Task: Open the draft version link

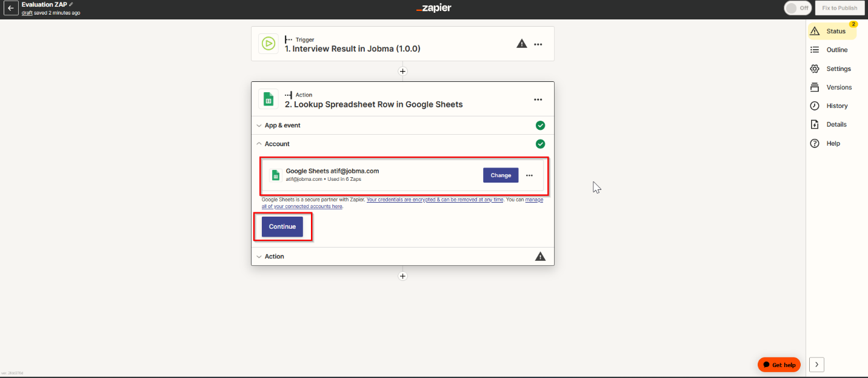Action: [x=27, y=13]
